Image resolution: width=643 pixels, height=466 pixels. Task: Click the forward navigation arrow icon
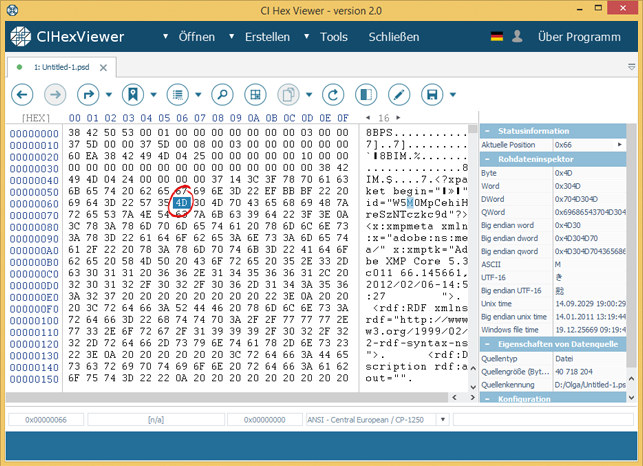55,95
